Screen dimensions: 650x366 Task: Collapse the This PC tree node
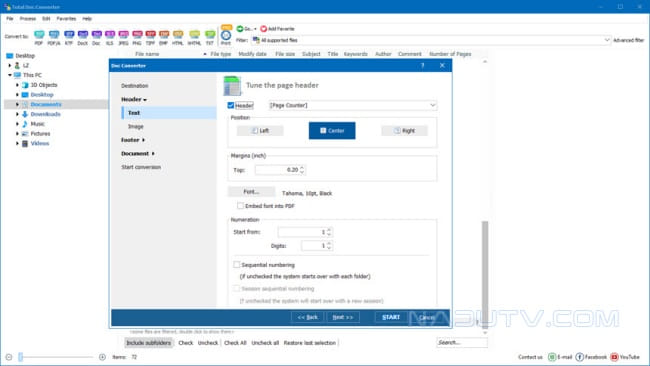tap(10, 75)
